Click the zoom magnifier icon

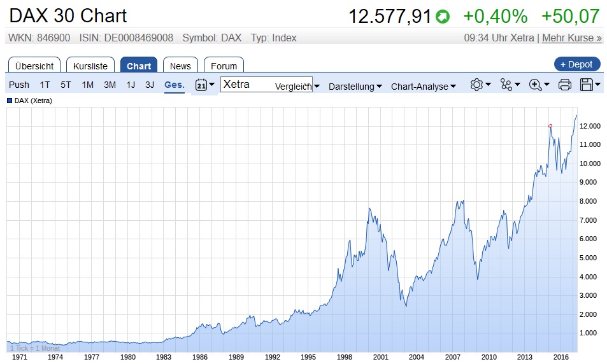pyautogui.click(x=536, y=85)
